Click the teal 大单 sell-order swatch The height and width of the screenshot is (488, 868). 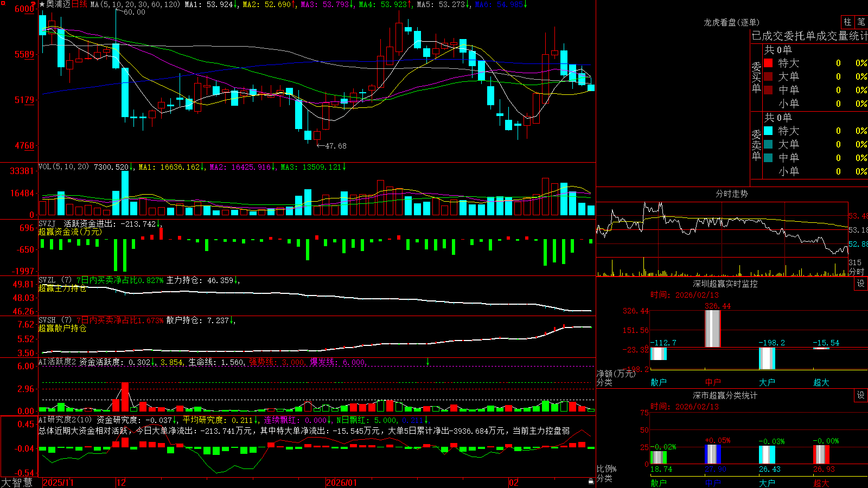pos(768,144)
